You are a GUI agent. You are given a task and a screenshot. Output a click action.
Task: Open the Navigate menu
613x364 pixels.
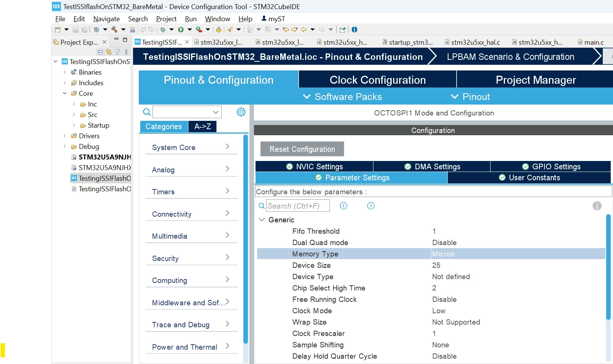[x=107, y=19]
